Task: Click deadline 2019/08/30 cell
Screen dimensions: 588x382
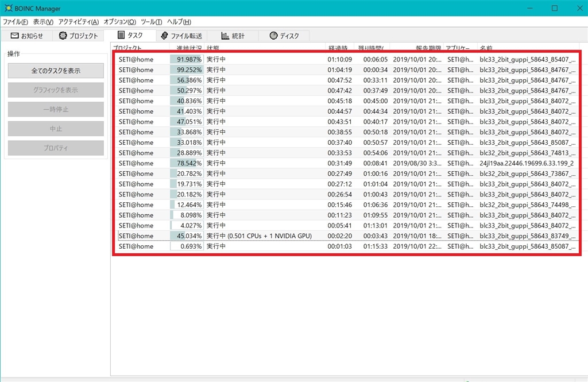Action: click(417, 163)
